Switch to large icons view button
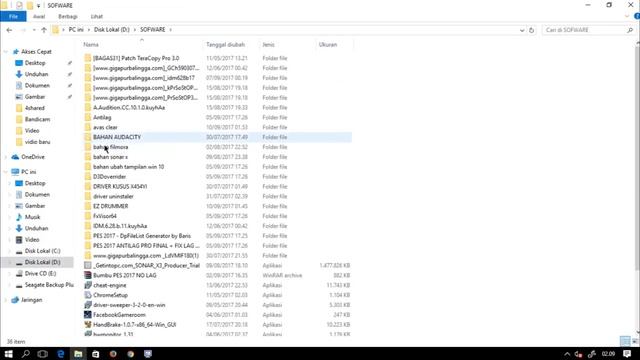Viewport: 640px width, 360px height. point(635,341)
